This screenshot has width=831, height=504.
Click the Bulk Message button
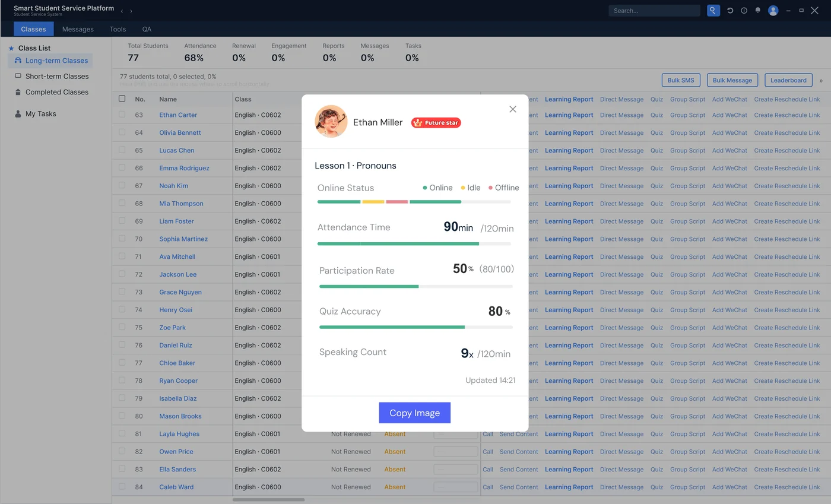[x=732, y=80]
